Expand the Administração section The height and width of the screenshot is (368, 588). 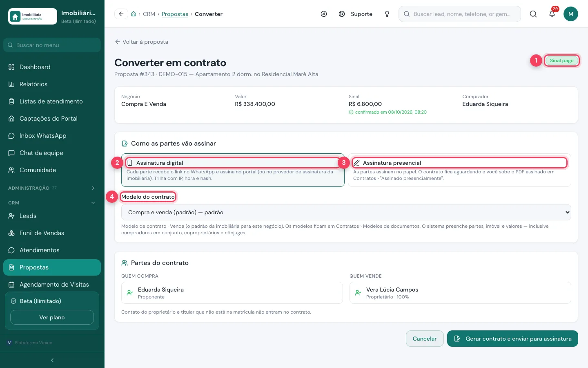[x=52, y=188]
